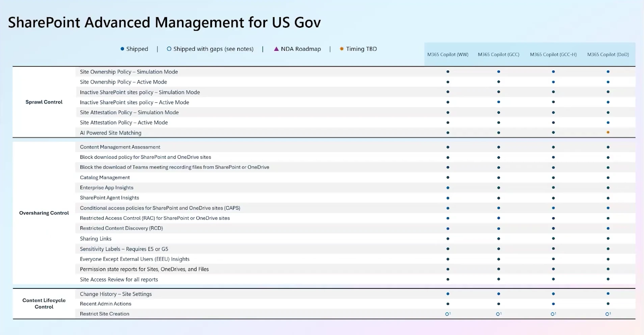Click 'Everyone Except External Users (EEEU) Insights'
Image resolution: width=644 pixels, height=335 pixels.
pyautogui.click(x=135, y=259)
